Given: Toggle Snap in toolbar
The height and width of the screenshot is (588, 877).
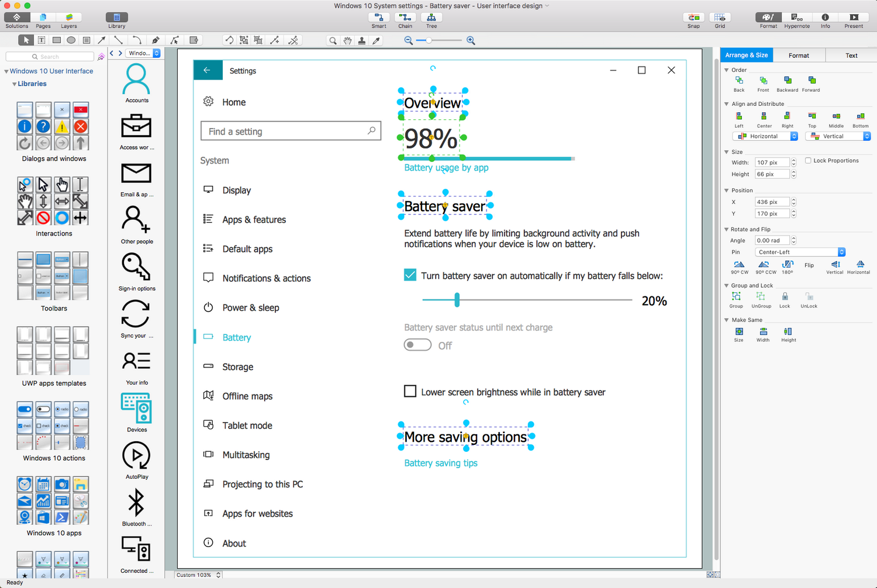Looking at the screenshot, I should (693, 20).
